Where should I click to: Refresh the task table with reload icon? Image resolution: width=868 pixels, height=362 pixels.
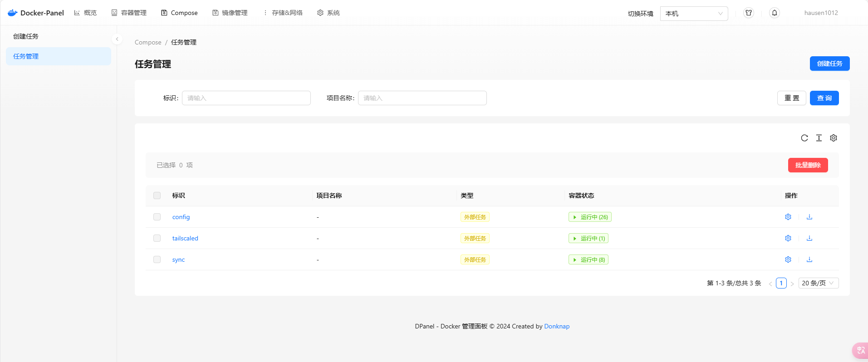(804, 138)
